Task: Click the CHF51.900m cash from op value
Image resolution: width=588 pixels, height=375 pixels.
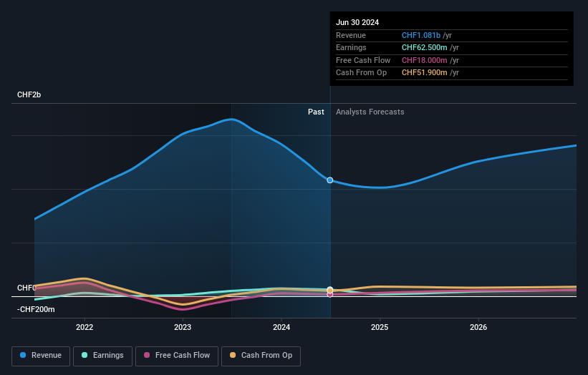Action: click(424, 73)
